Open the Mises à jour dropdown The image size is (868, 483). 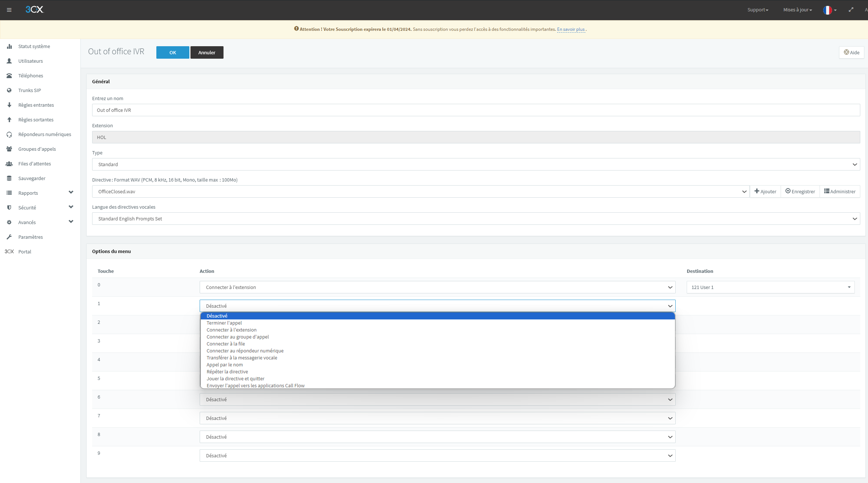(x=798, y=10)
